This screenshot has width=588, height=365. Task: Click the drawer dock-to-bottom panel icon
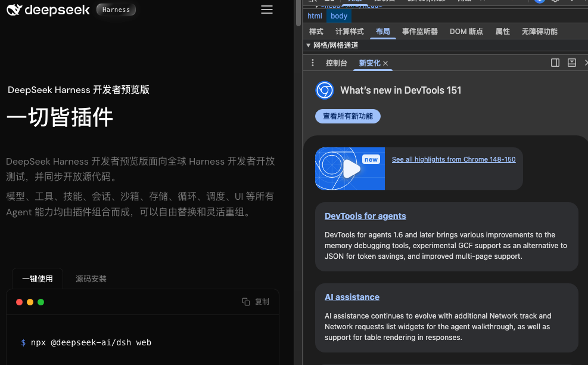click(571, 63)
